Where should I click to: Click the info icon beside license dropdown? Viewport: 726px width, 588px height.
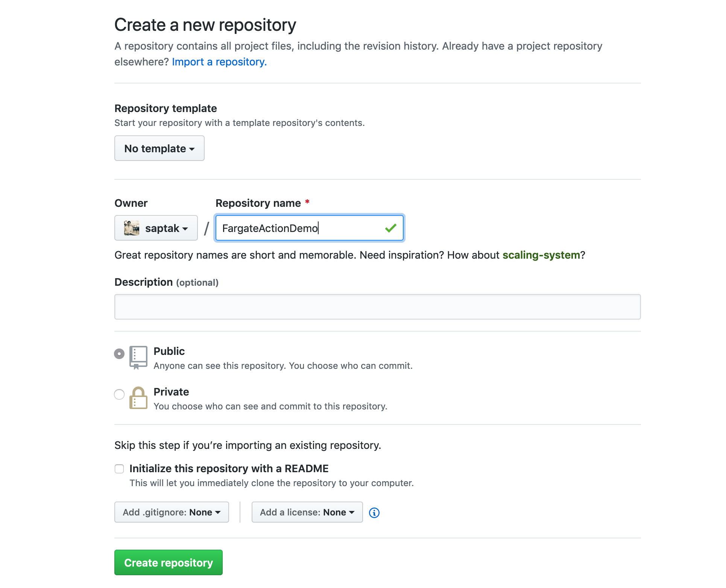click(x=374, y=512)
